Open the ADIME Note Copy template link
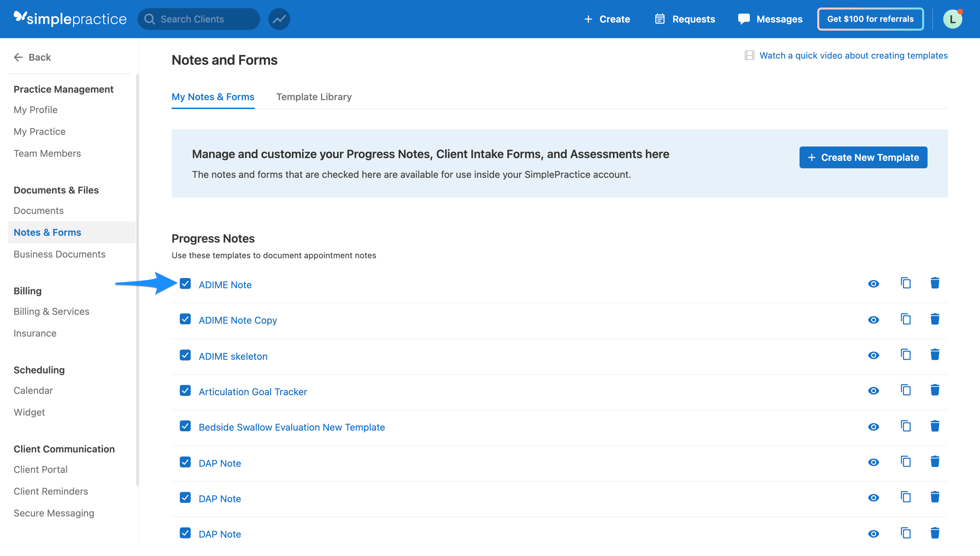This screenshot has width=980, height=556. pos(238,320)
